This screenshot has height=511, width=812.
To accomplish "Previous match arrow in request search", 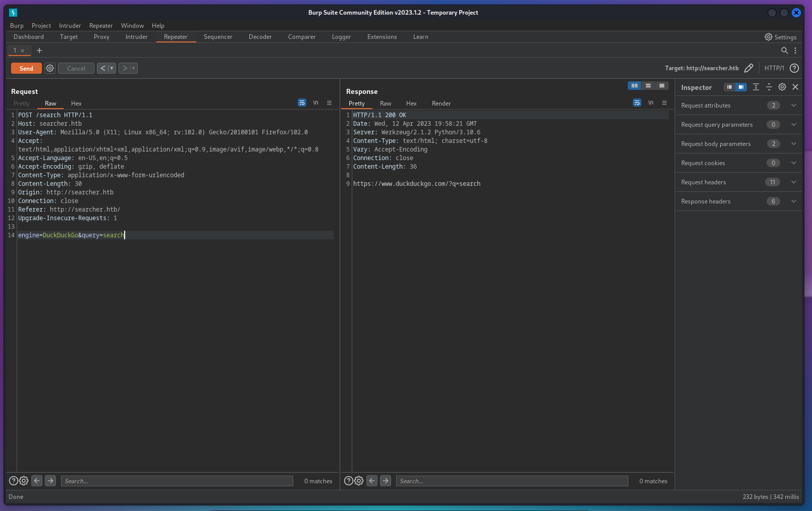I will pos(37,481).
